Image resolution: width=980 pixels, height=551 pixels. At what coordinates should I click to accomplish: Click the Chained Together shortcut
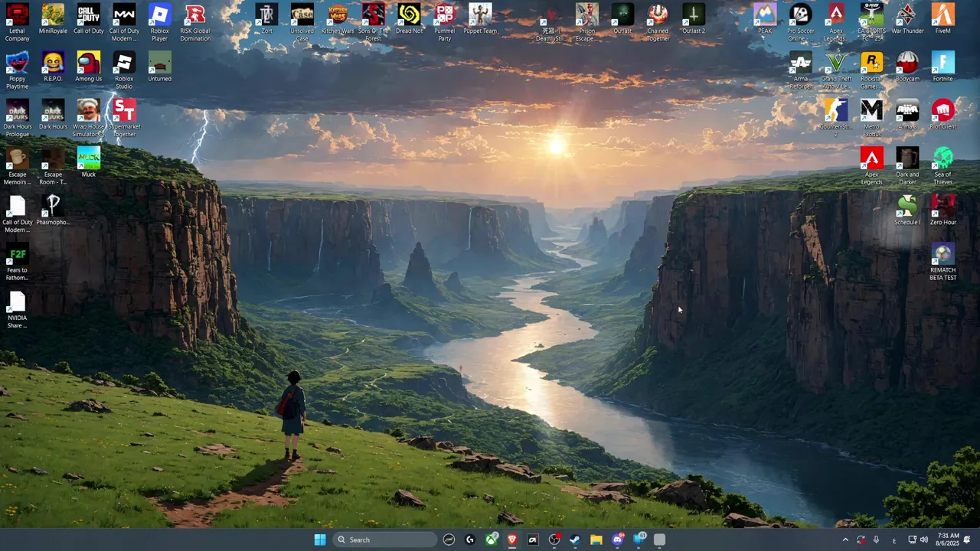point(658,22)
